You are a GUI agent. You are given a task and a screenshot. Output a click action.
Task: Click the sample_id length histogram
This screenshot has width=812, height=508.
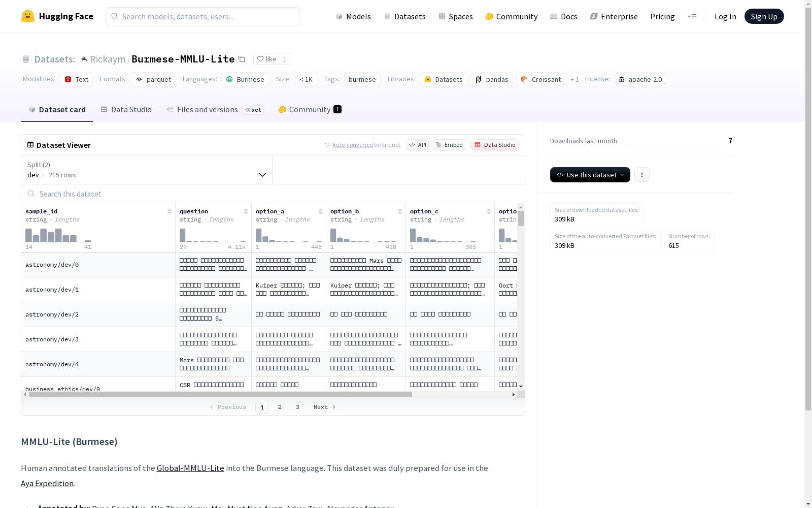[x=58, y=235]
